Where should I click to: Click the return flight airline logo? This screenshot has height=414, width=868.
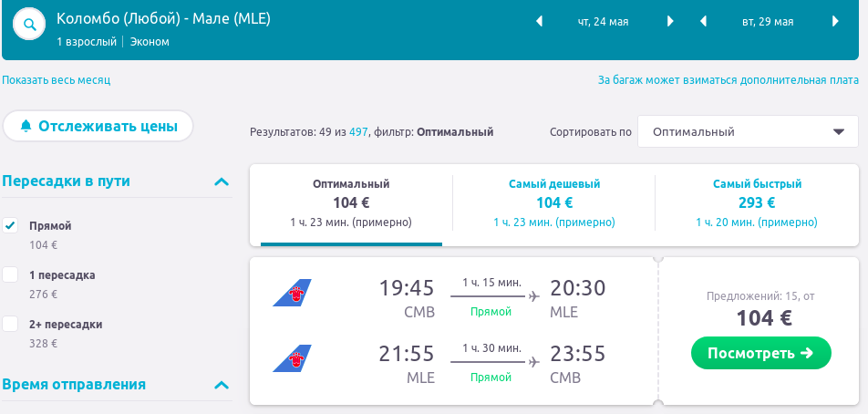(x=292, y=357)
